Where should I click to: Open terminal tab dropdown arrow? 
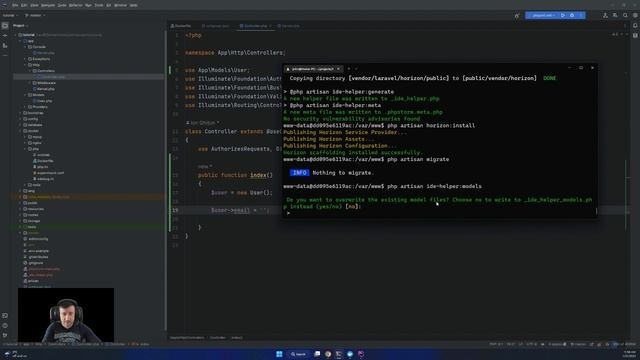coord(356,69)
